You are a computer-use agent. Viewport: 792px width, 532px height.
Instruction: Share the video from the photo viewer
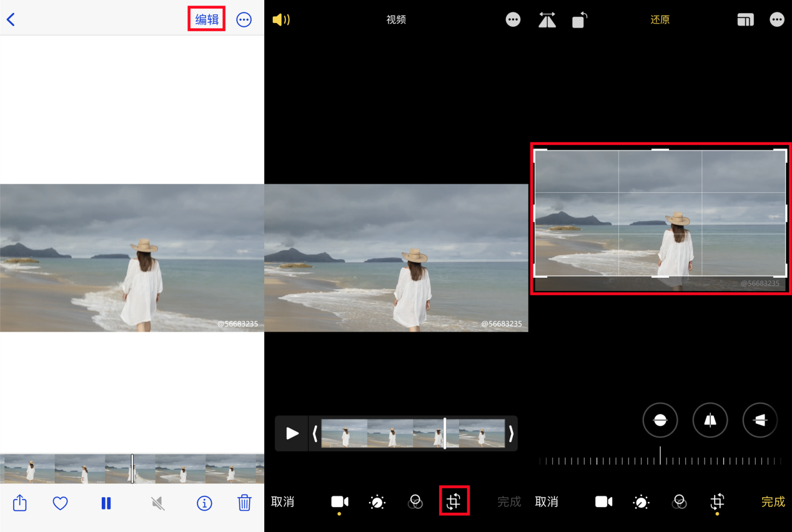click(20, 503)
